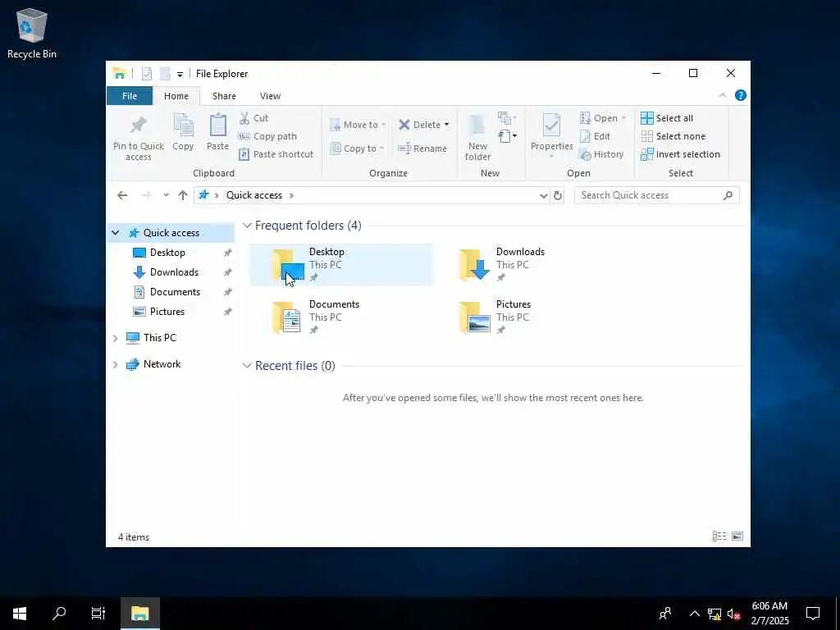Go up one level with up arrow

[183, 195]
